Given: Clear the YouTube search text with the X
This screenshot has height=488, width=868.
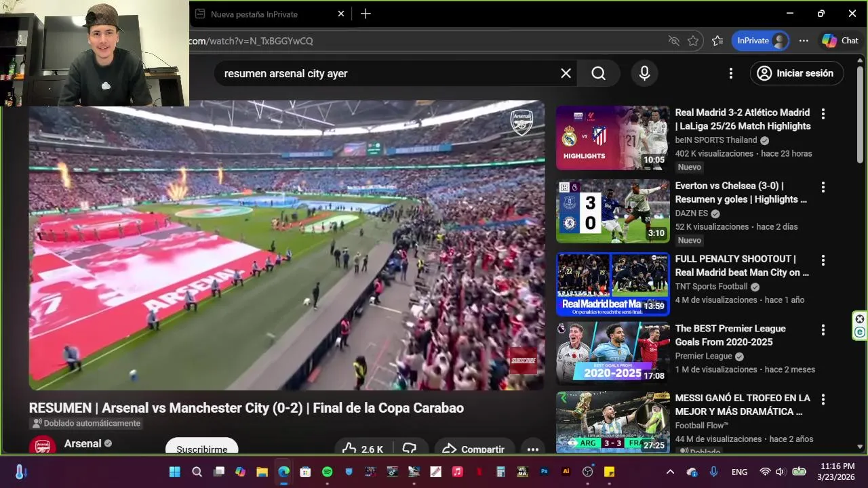Looking at the screenshot, I should pyautogui.click(x=566, y=73).
